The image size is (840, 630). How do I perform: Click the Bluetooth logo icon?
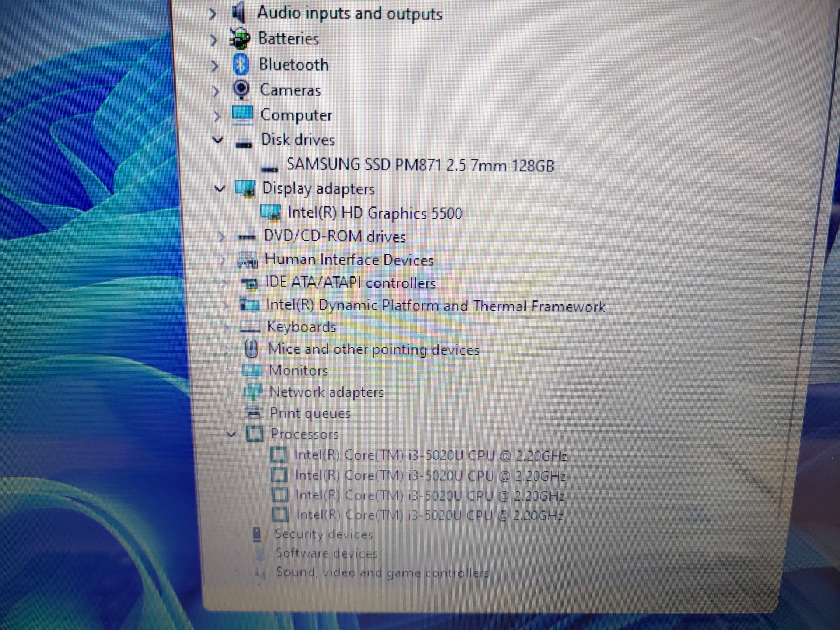tap(240, 64)
